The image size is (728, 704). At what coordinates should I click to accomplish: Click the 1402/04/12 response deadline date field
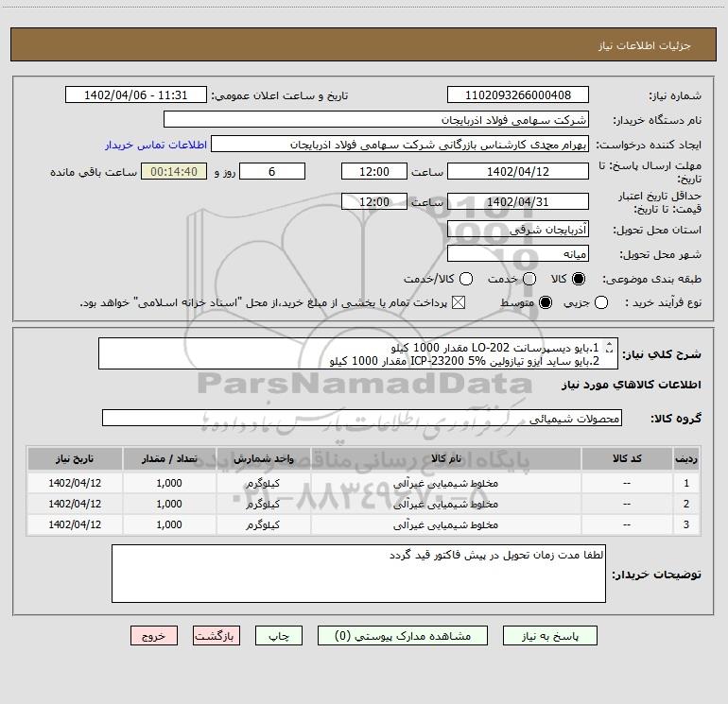pos(518,171)
